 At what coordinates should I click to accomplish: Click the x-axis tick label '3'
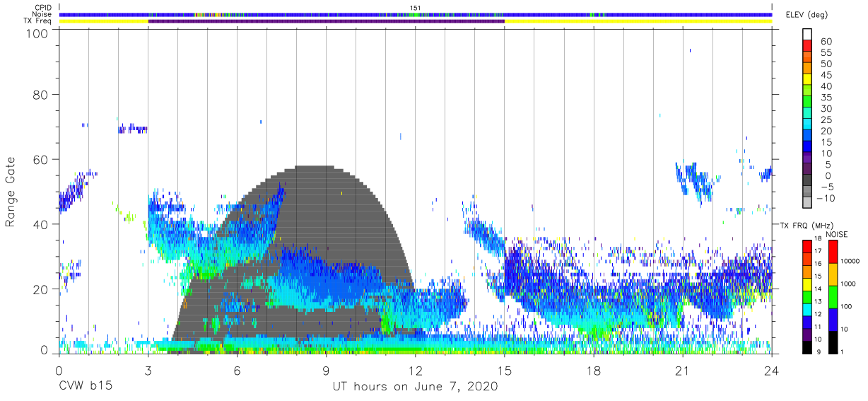148,370
